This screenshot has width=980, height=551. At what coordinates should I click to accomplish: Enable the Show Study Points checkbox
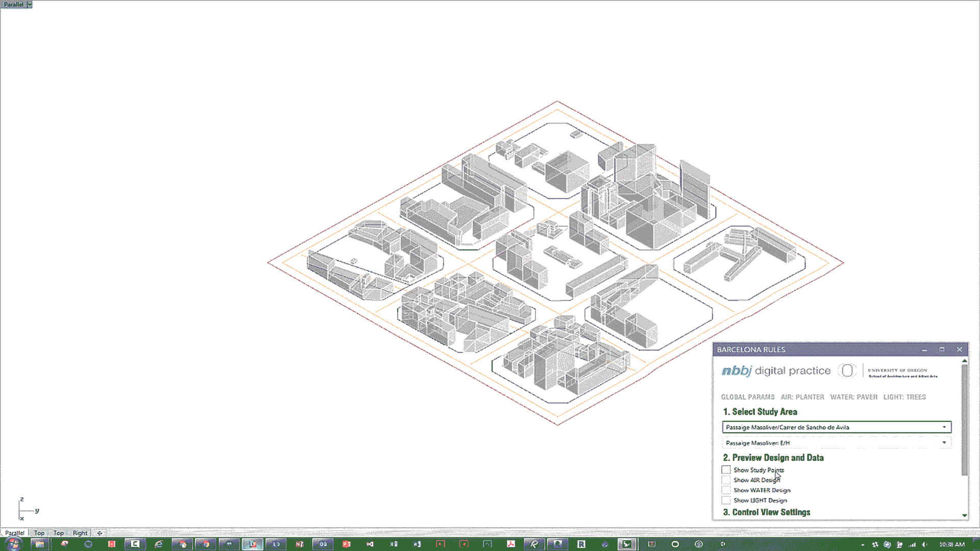point(726,470)
